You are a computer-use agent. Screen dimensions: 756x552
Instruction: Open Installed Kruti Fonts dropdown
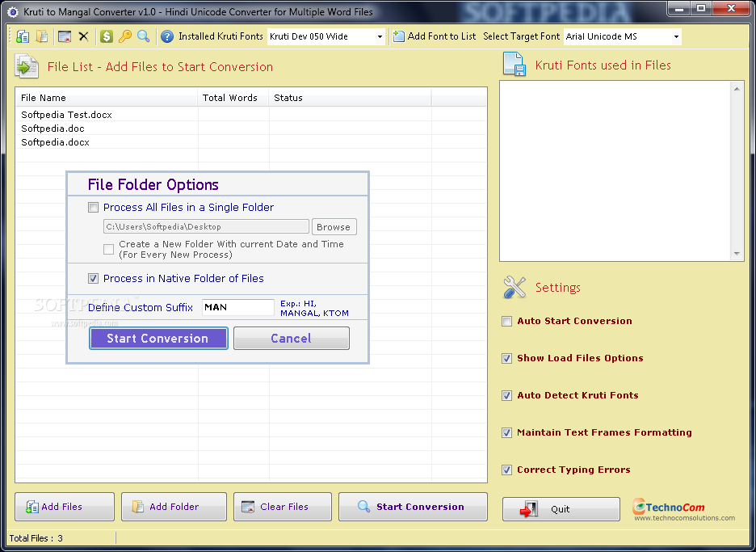[x=380, y=36]
